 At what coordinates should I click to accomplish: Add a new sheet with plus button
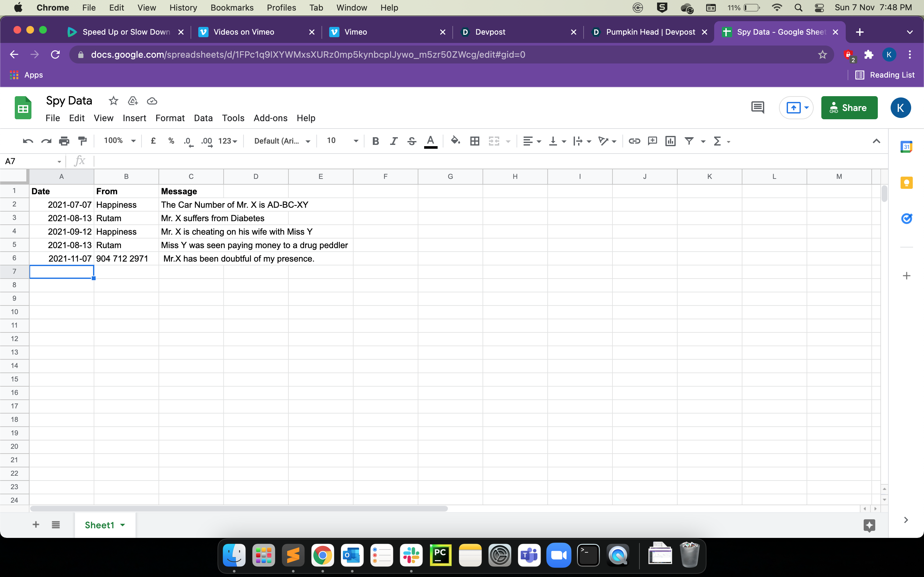(x=36, y=525)
